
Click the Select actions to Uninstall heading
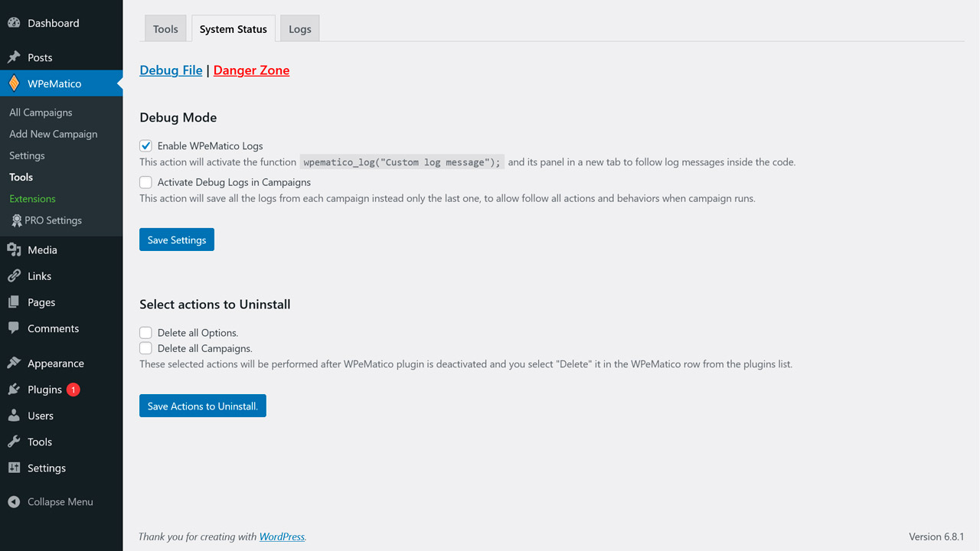click(215, 305)
